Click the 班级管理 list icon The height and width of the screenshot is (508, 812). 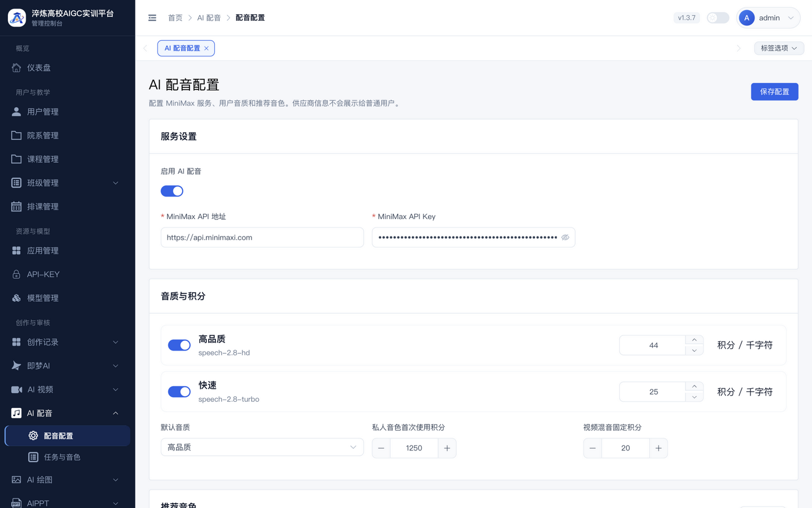pyautogui.click(x=16, y=183)
